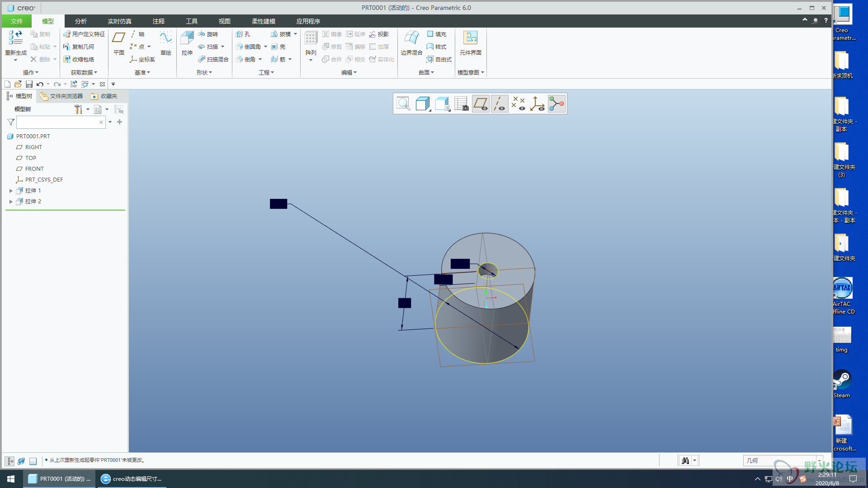This screenshot has width=868, height=488.
Task: Click the view manager icon in the graphics toolbar
Action: pos(461,103)
